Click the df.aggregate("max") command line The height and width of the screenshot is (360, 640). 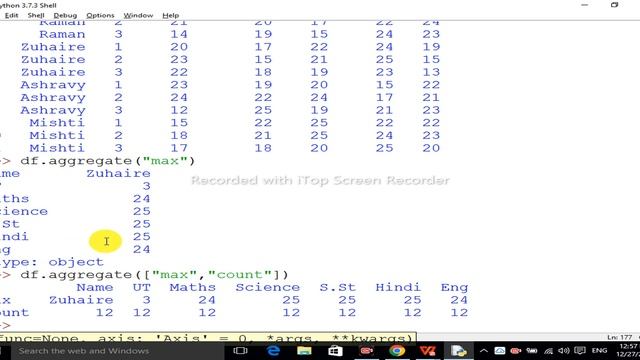click(107, 161)
